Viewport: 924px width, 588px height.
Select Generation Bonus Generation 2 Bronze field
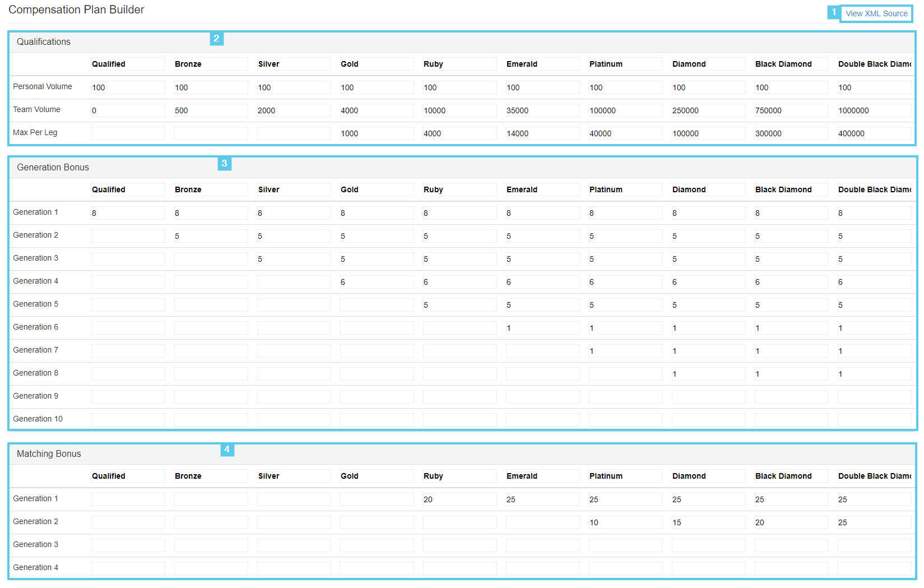coord(211,236)
